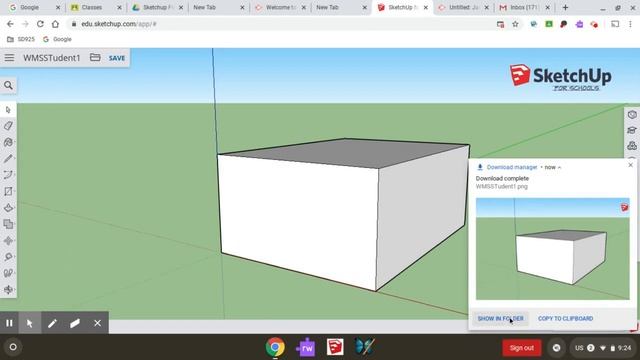640x360 pixels.
Task: Select the Walk footprints tool
Action: 8,273
